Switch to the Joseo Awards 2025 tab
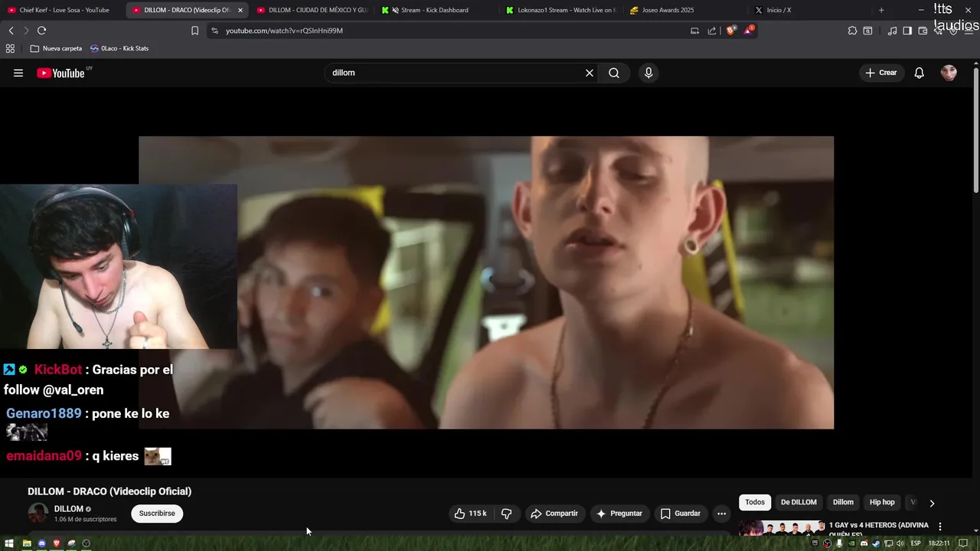980x551 pixels. (685, 10)
